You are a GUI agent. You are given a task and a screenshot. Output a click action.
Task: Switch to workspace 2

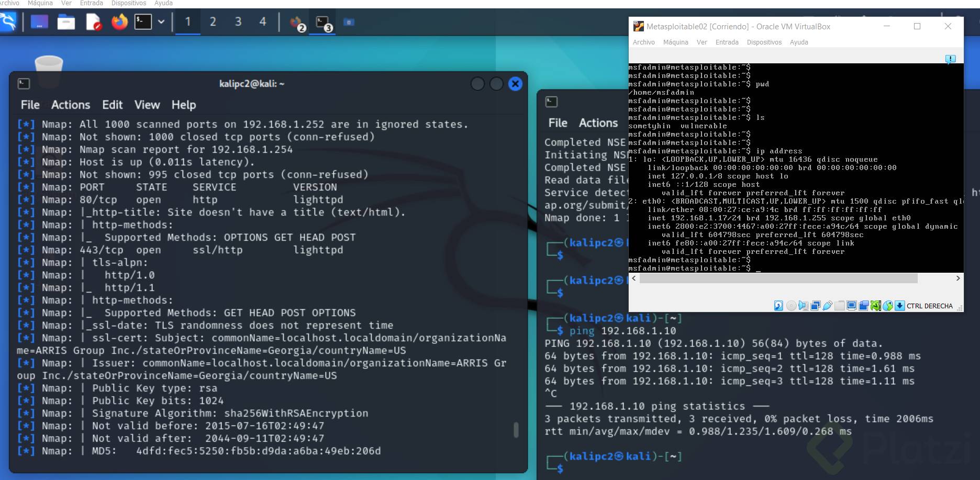[213, 22]
